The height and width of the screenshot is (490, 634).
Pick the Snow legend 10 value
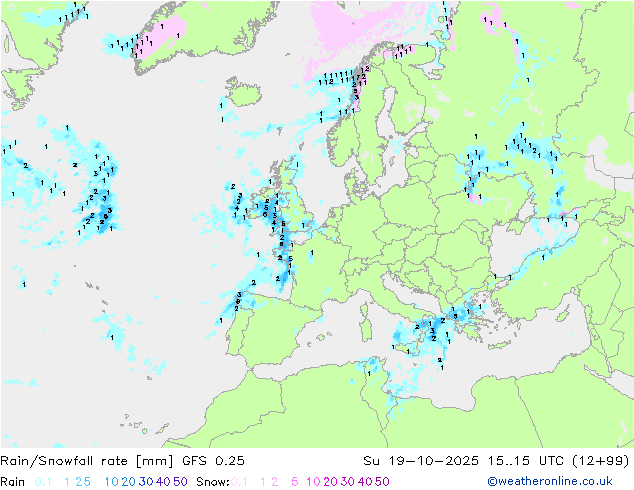tap(313, 482)
